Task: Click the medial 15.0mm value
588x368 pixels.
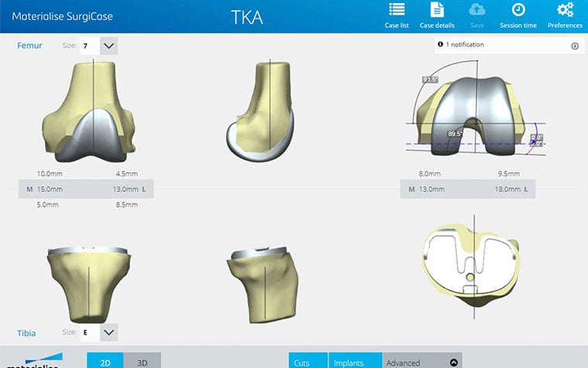Action: point(50,189)
